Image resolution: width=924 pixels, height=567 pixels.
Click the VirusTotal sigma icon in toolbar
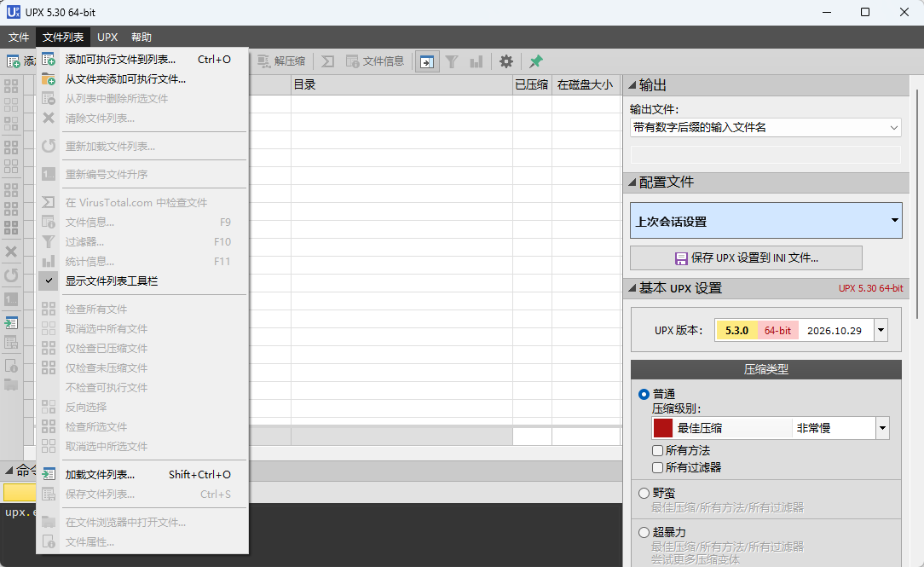pos(327,61)
